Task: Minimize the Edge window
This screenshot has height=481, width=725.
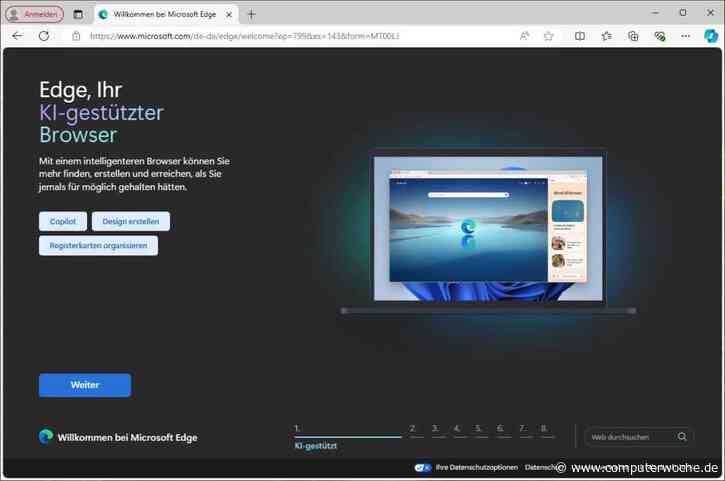Action: coord(655,13)
